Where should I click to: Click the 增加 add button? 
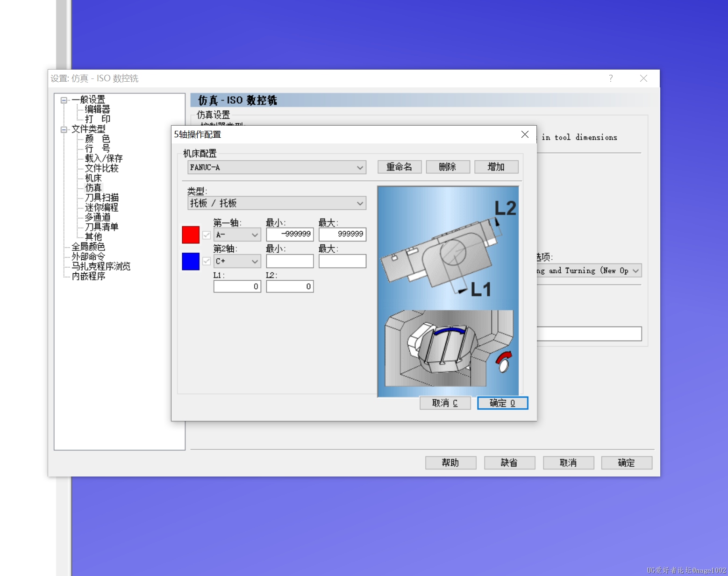[x=496, y=167]
